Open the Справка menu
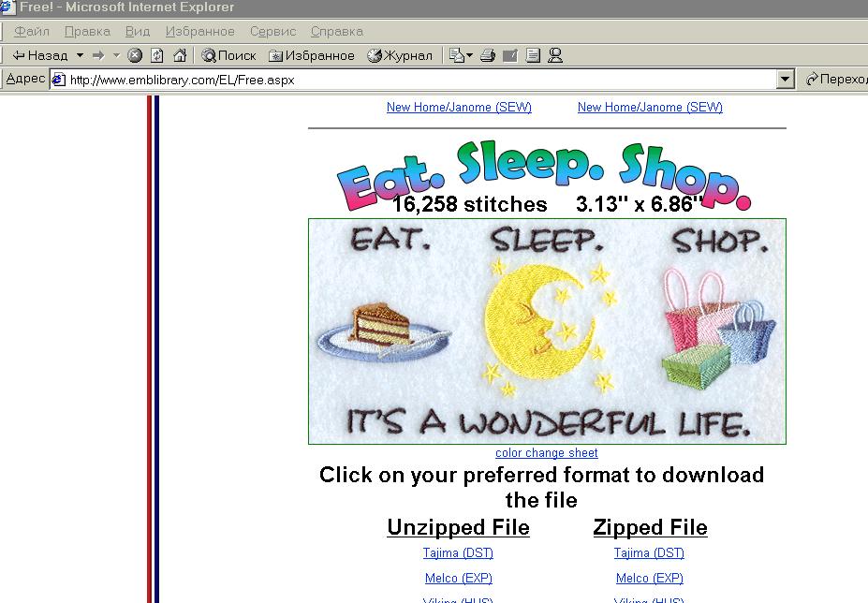Image resolution: width=868 pixels, height=603 pixels. pyautogui.click(x=336, y=32)
